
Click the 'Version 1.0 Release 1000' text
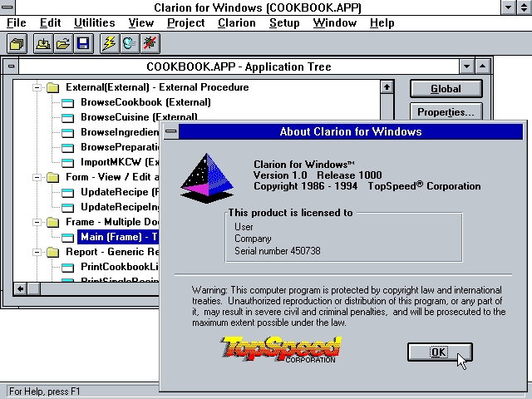[x=318, y=175]
